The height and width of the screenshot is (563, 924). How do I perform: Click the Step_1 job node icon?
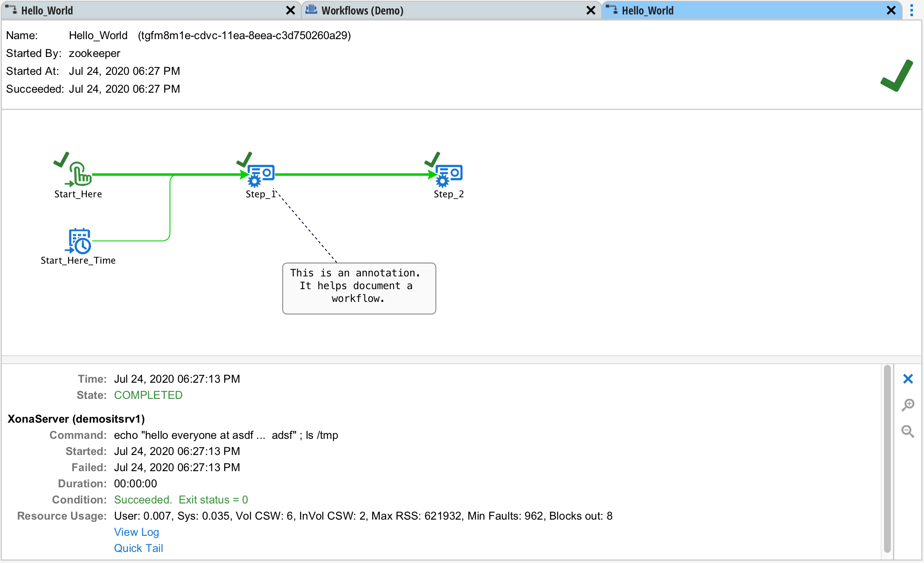(x=260, y=175)
